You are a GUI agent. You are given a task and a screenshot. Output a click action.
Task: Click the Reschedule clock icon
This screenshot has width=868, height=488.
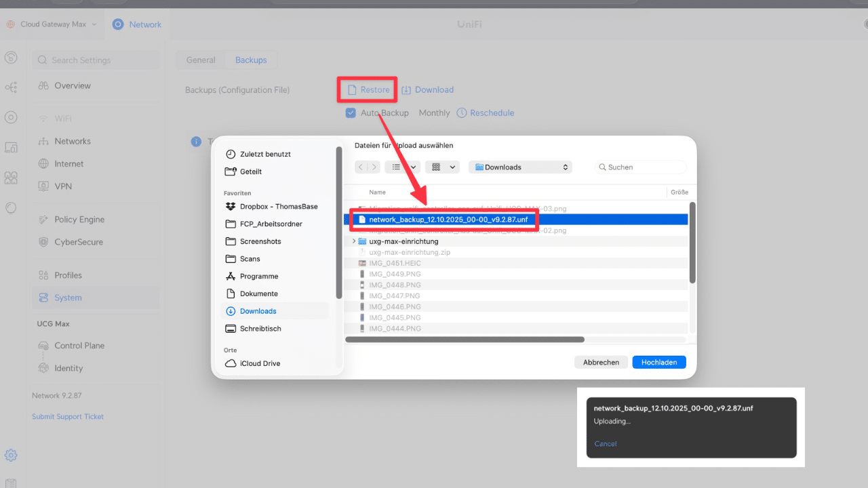(x=462, y=113)
